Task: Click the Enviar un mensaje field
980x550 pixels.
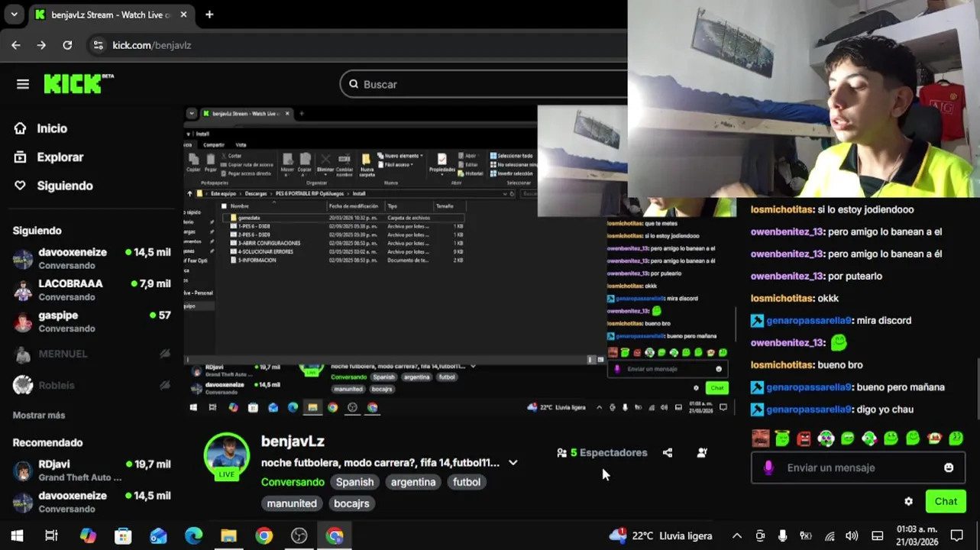Action: click(x=858, y=467)
